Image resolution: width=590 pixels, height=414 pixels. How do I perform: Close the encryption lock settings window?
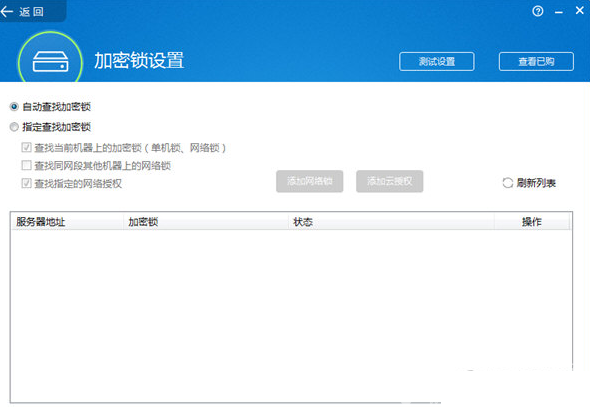(x=580, y=11)
